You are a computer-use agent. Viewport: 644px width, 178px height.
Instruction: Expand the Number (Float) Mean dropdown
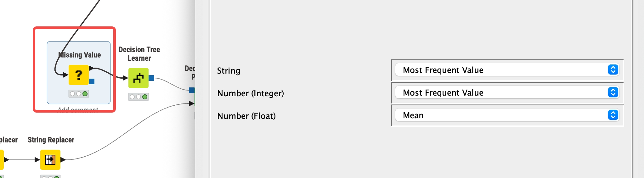[507, 115]
